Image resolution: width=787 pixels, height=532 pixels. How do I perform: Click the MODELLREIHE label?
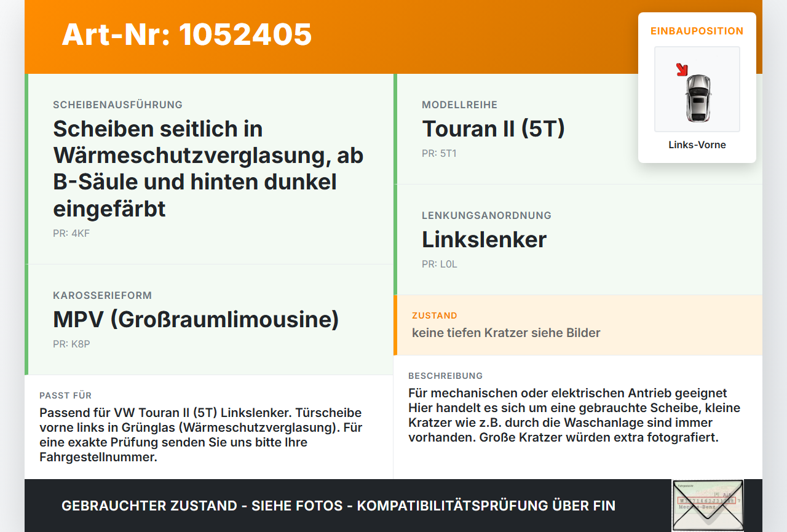pyautogui.click(x=460, y=105)
